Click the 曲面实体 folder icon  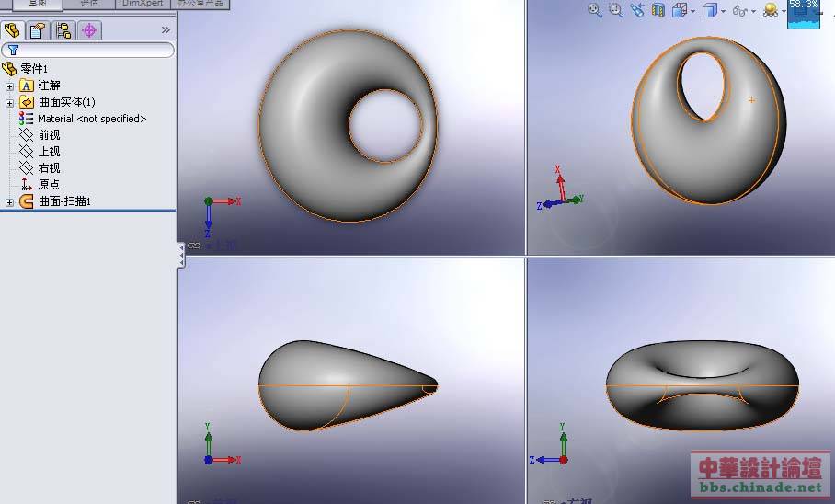[27, 102]
